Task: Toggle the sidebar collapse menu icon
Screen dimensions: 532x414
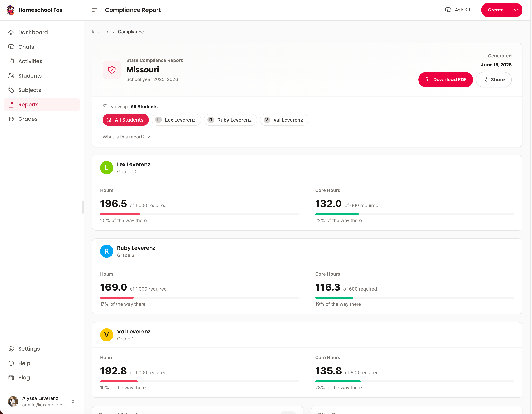Action: [x=94, y=10]
